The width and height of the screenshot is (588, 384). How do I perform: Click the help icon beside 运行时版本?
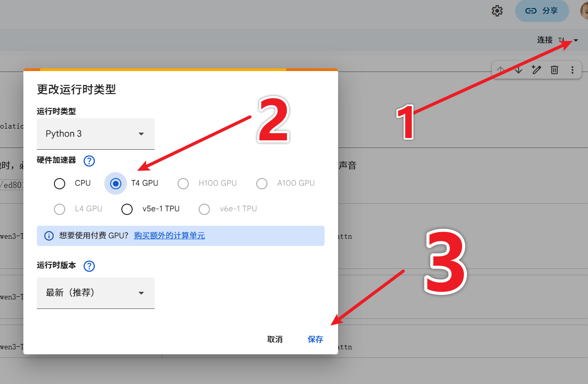[89, 266]
